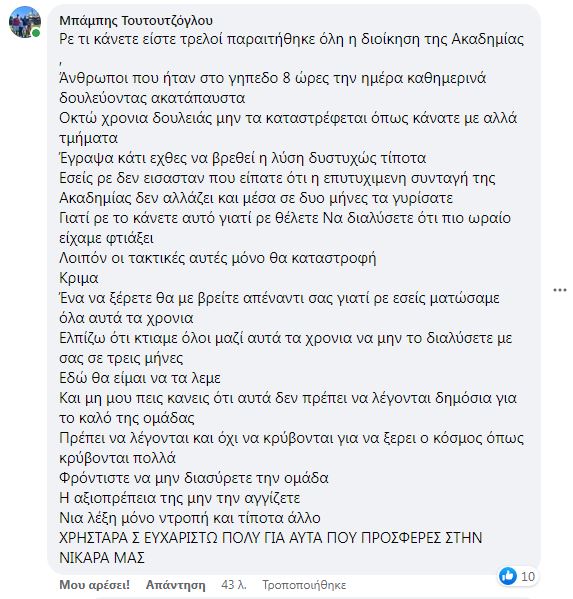Viewport: 573px width, 599px height.
Task: Reply using the Απάντηση button
Action: 175,585
